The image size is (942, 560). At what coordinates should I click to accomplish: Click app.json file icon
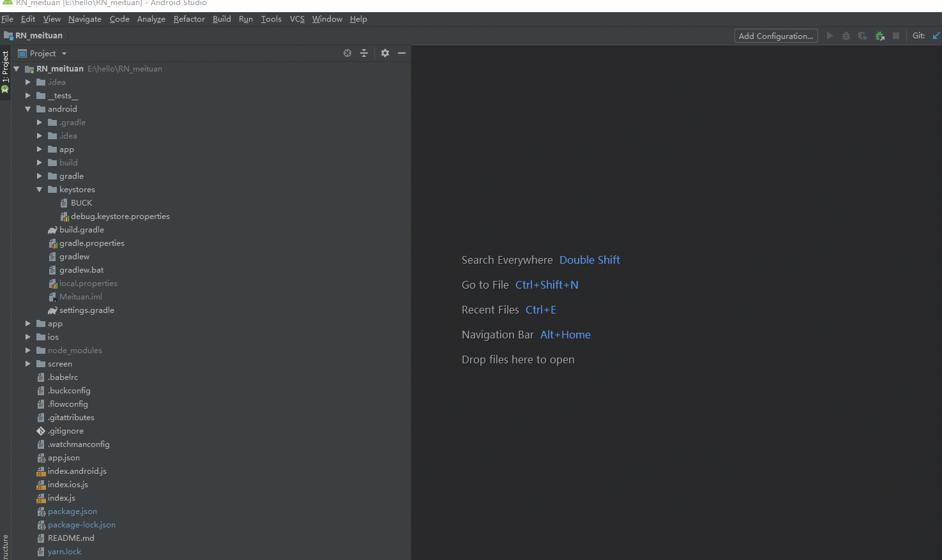pyautogui.click(x=41, y=458)
